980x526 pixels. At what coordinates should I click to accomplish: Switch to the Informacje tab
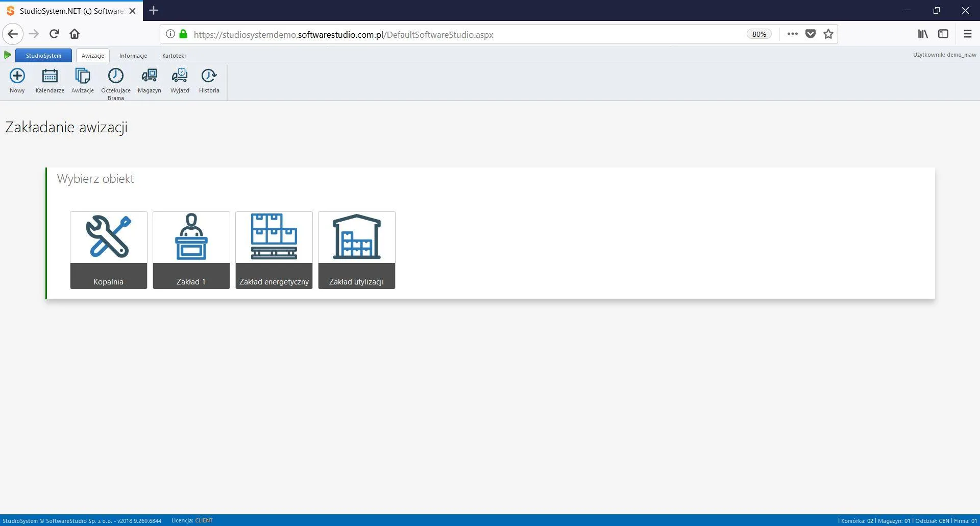pyautogui.click(x=133, y=56)
